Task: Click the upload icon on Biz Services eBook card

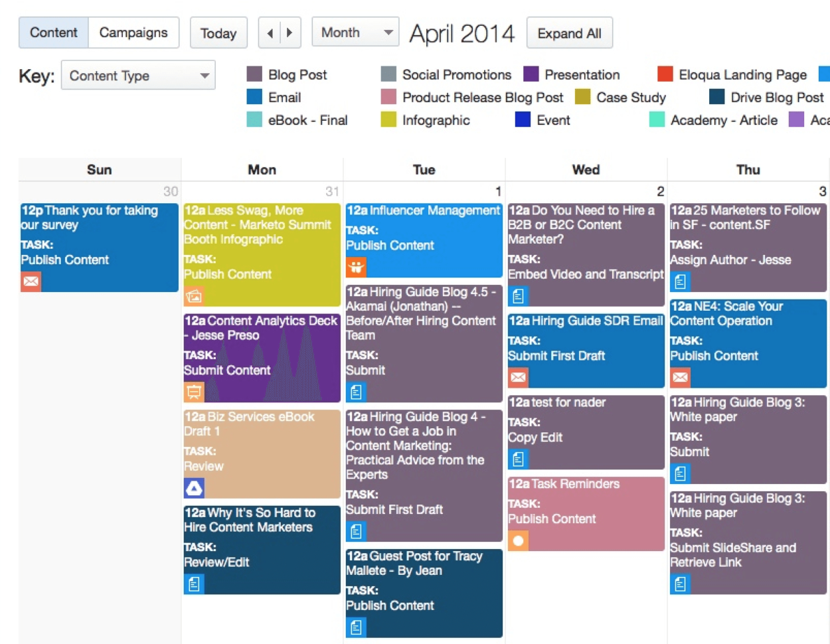Action: (x=194, y=488)
